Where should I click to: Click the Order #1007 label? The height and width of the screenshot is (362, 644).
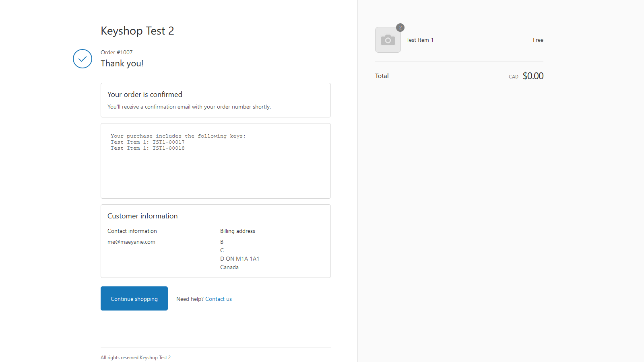(117, 52)
